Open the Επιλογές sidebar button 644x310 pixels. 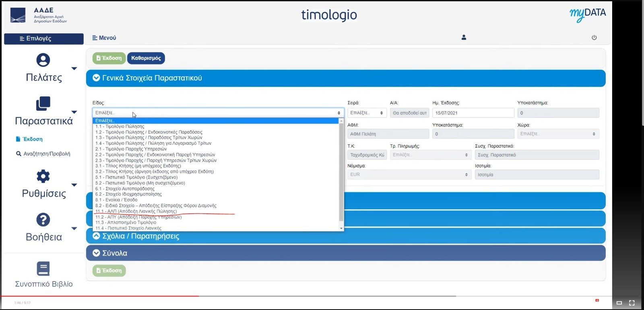click(44, 39)
